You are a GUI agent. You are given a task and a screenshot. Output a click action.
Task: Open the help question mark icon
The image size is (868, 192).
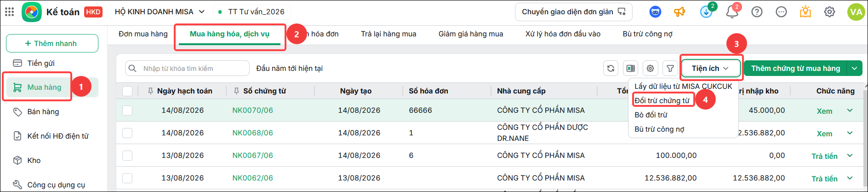757,12
